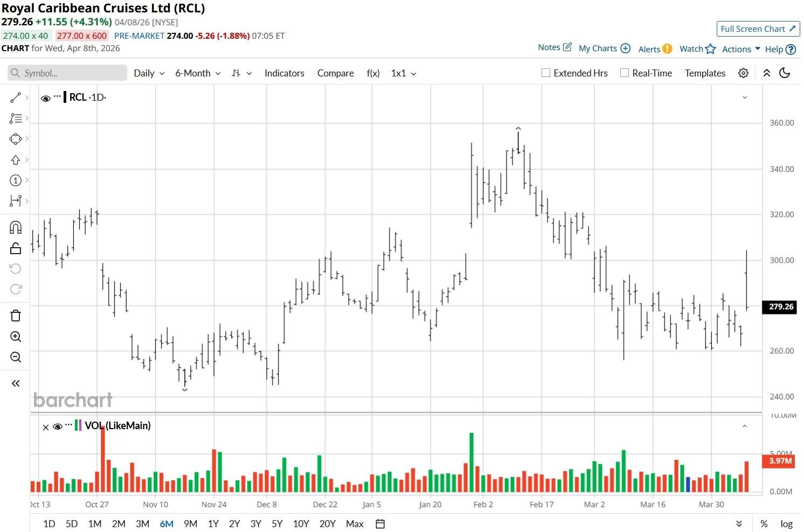The height and width of the screenshot is (532, 804).
Task: Open VOL indicator more options menu
Action: click(x=68, y=425)
